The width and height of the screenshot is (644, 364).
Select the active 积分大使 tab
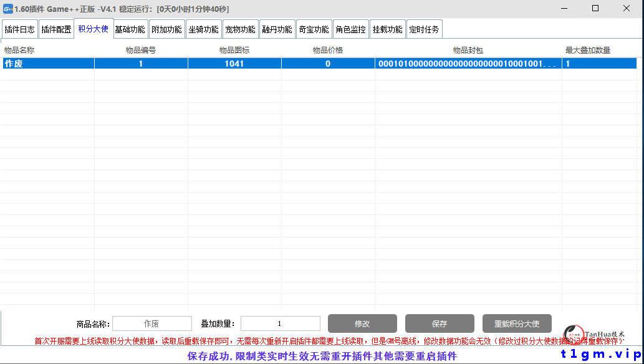point(94,29)
